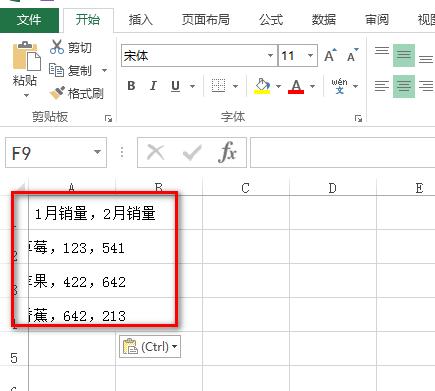Expand the borders dropdown arrow

[235, 86]
